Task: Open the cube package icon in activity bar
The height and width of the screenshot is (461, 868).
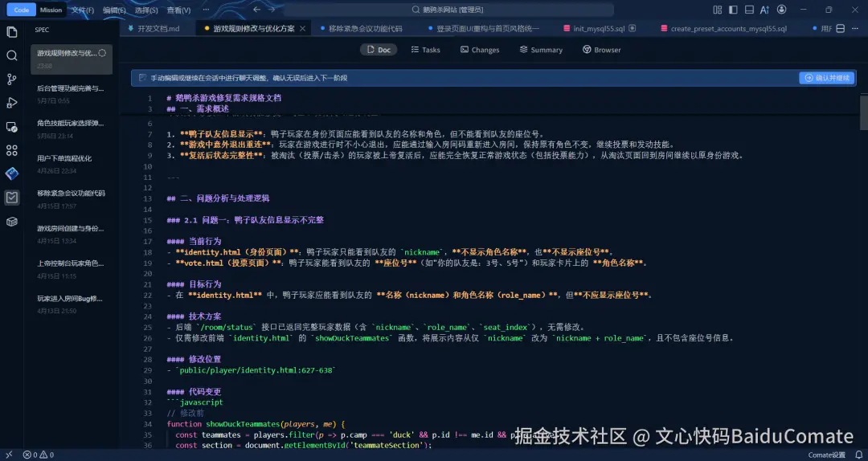Action: click(x=11, y=222)
